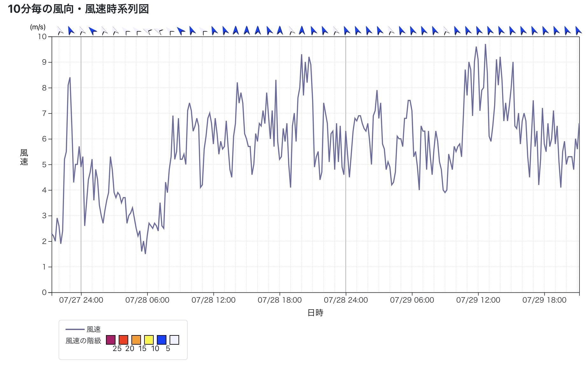
Task: Click the y-axis tick label 8
Action: 45,88
